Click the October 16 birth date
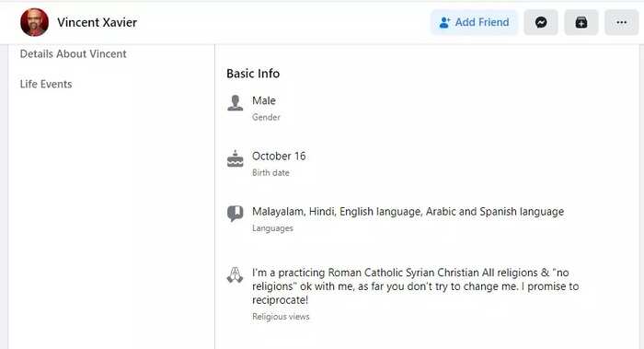Screen dimensions: 644x349 coord(279,157)
